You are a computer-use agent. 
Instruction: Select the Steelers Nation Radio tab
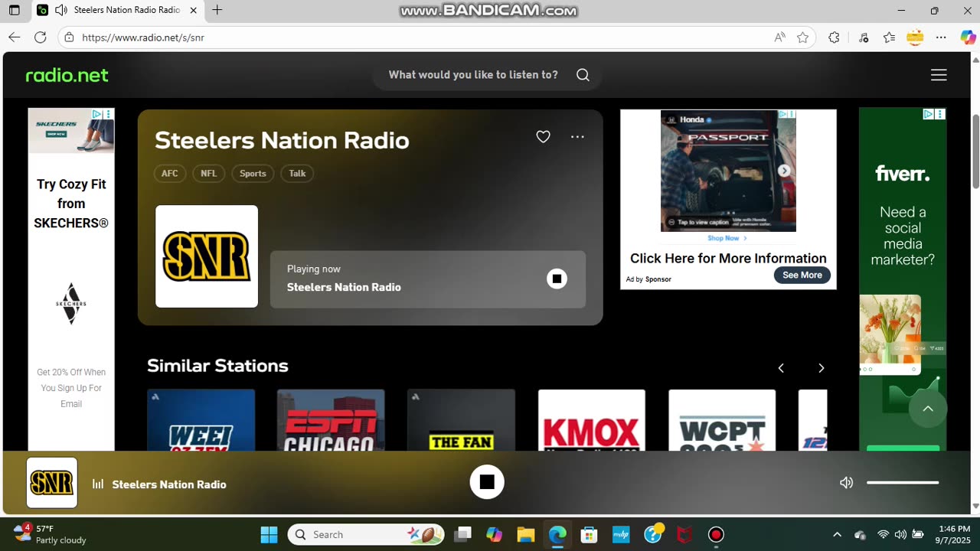coord(118,11)
